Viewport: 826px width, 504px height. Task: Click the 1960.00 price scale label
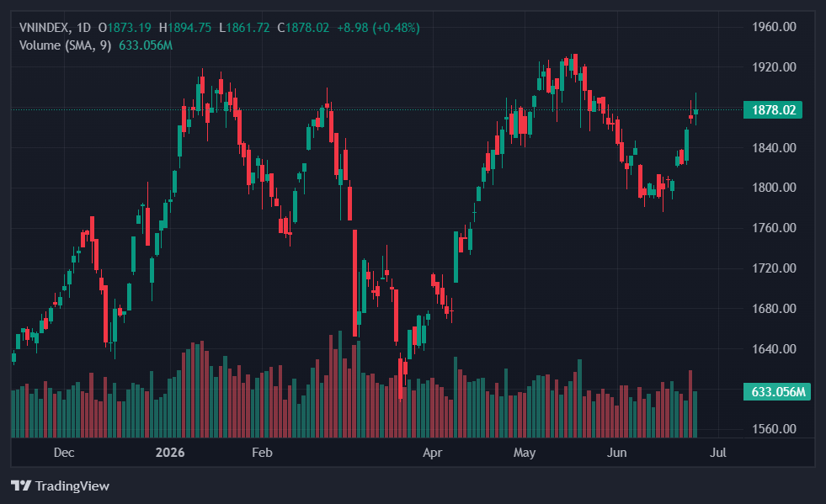click(774, 27)
